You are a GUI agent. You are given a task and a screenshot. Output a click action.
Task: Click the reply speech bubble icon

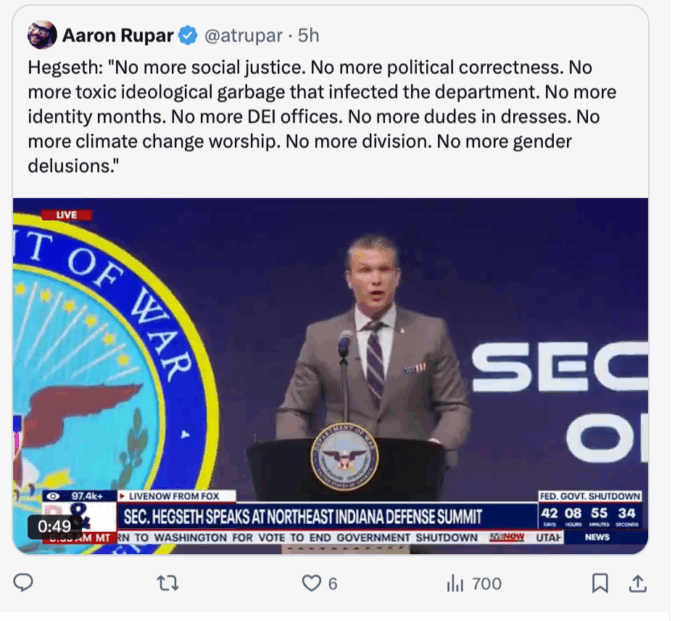tap(26, 583)
